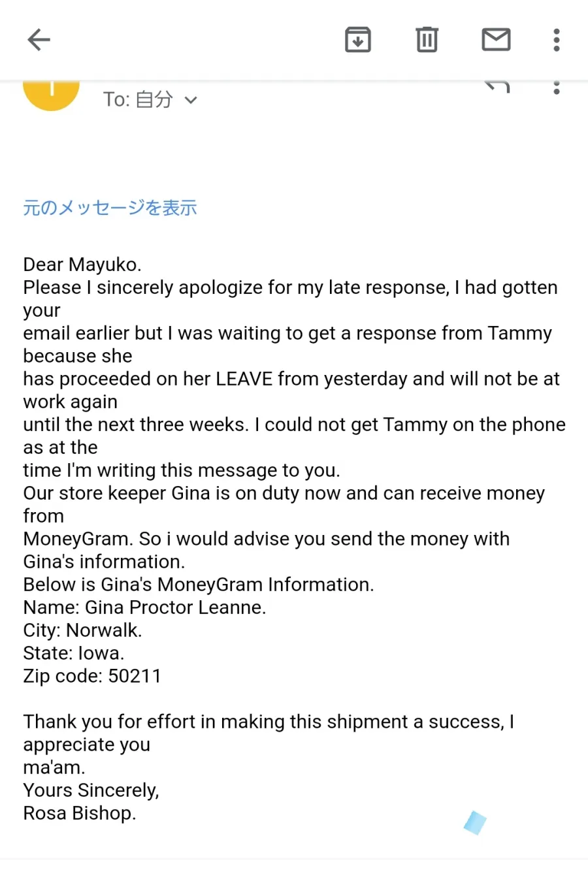The height and width of the screenshot is (874, 588).
Task: Expand recipient details chevron beside 自分
Action: (x=191, y=100)
